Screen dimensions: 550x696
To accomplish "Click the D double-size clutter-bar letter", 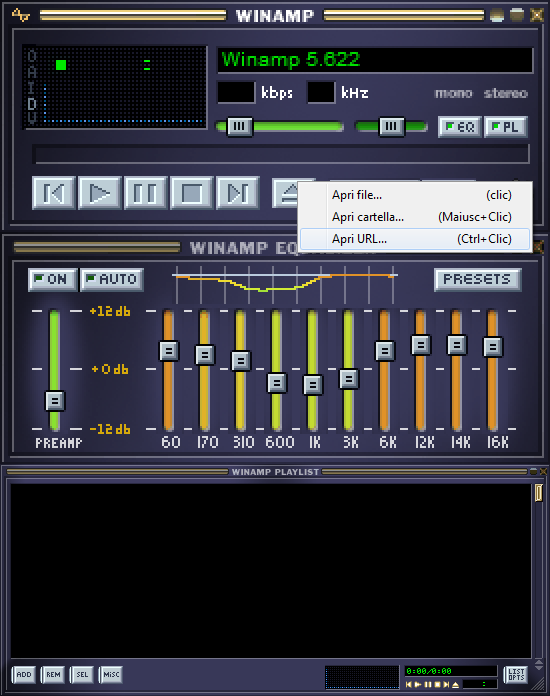I will (x=32, y=104).
